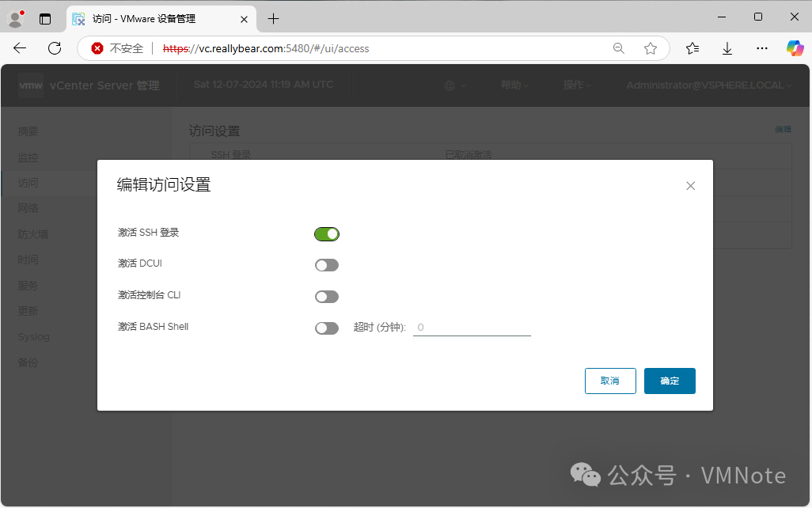The height and width of the screenshot is (508, 812).
Task: Select 摘要 in the sidebar
Action: click(28, 131)
